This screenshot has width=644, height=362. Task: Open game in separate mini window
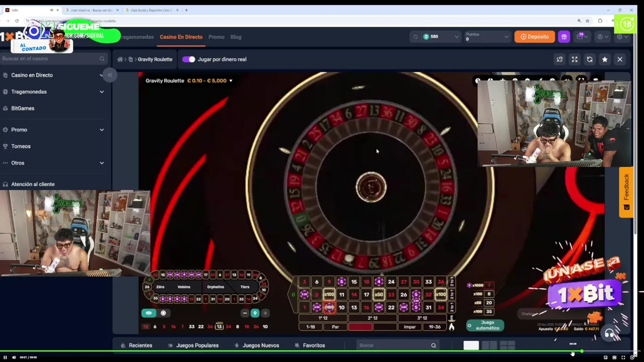[x=559, y=59]
